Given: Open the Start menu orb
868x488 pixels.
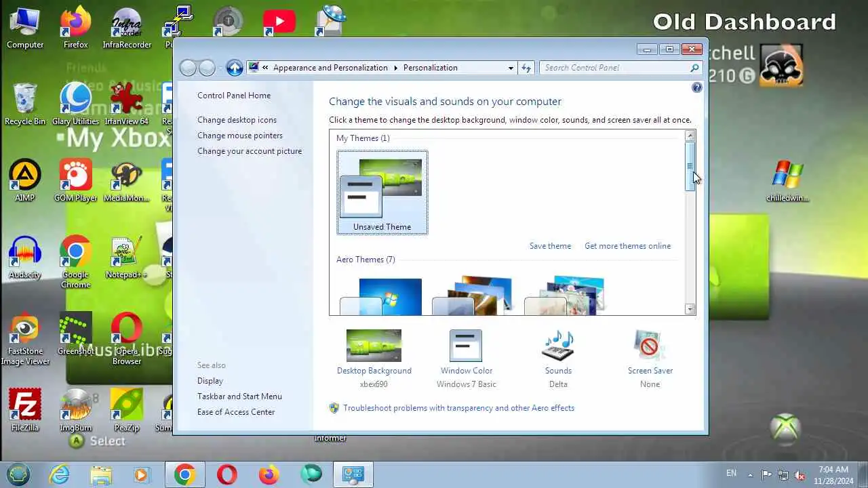Looking at the screenshot, I should (x=18, y=474).
